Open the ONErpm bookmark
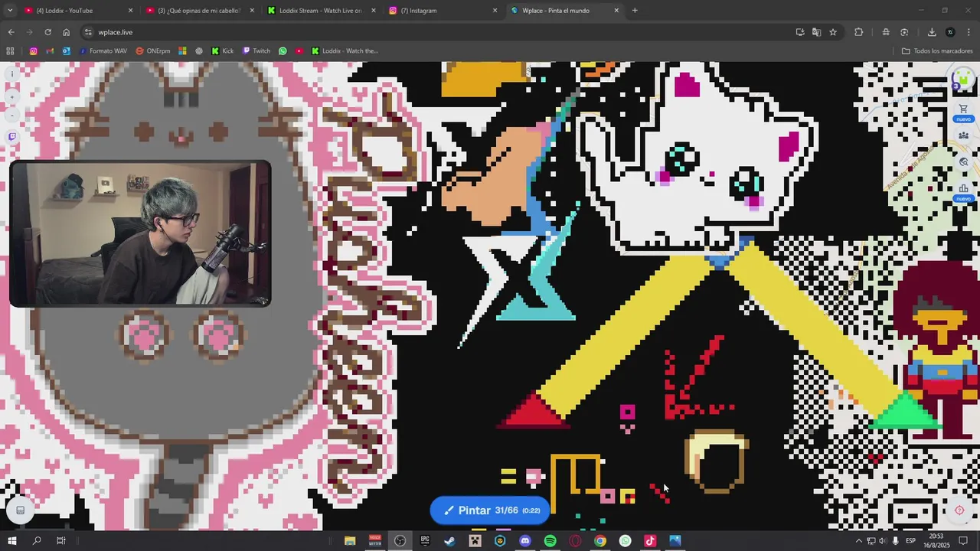The width and height of the screenshot is (980, 551). click(x=152, y=51)
